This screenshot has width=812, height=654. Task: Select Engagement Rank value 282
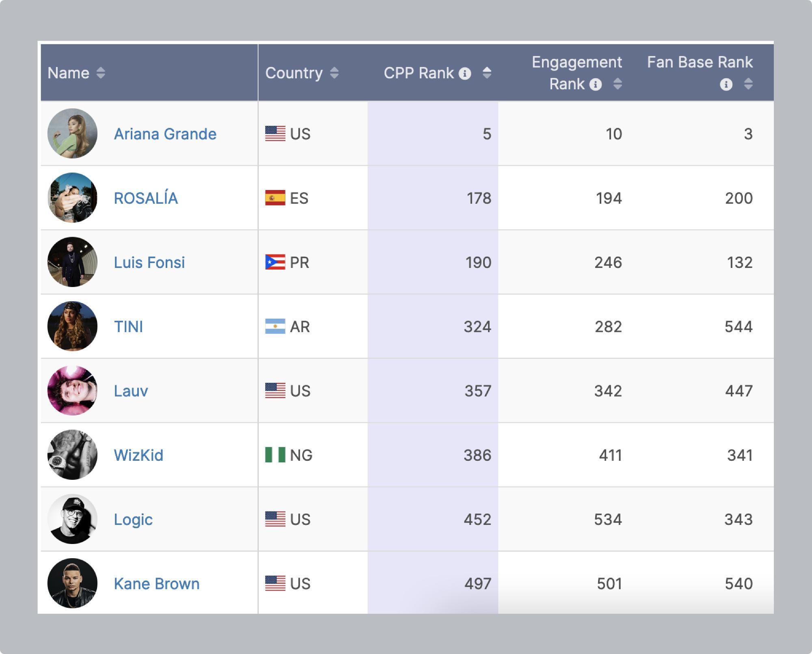608,327
